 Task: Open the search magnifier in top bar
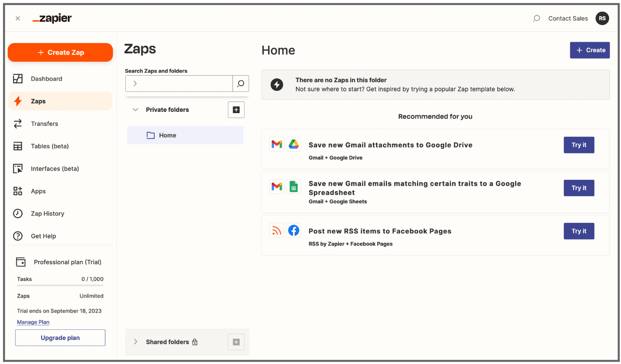[536, 18]
